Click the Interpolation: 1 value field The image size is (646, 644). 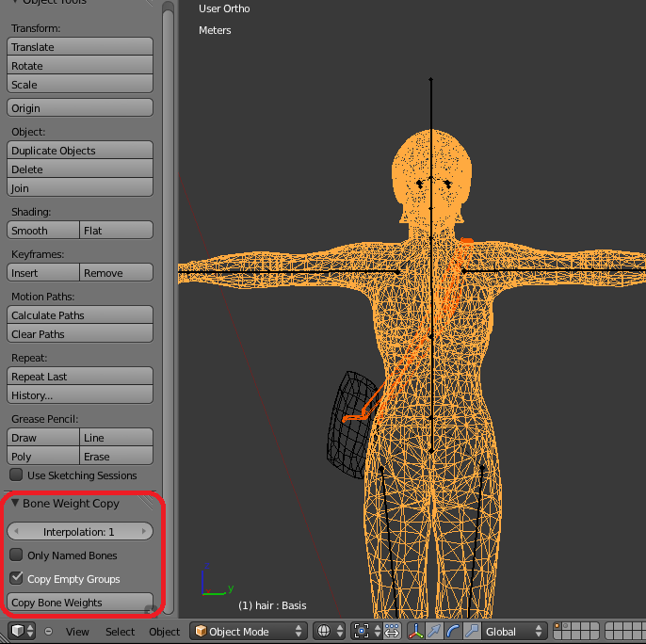click(x=80, y=531)
